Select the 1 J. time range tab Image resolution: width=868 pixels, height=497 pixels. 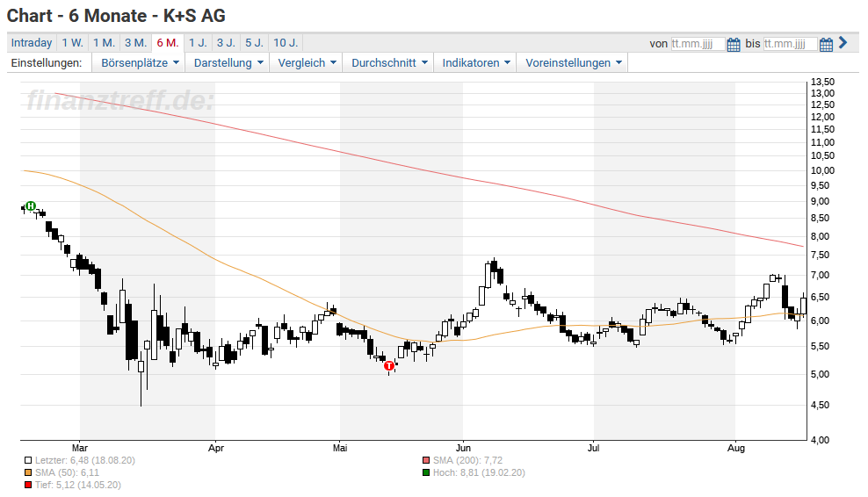coord(199,43)
